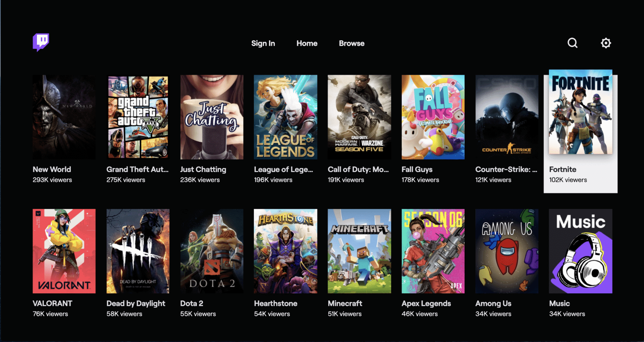Select the Fall Guys category
This screenshot has width=644, height=342.
pyautogui.click(x=433, y=117)
